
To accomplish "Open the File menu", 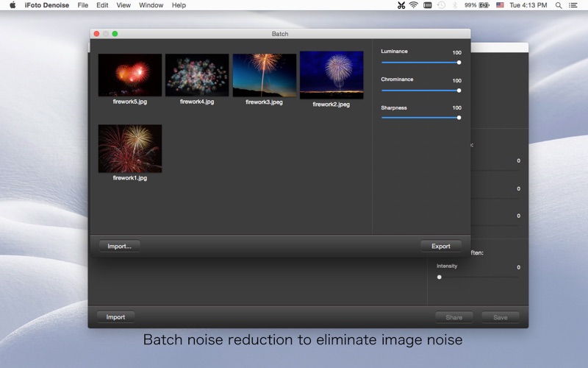I will 82,5.
